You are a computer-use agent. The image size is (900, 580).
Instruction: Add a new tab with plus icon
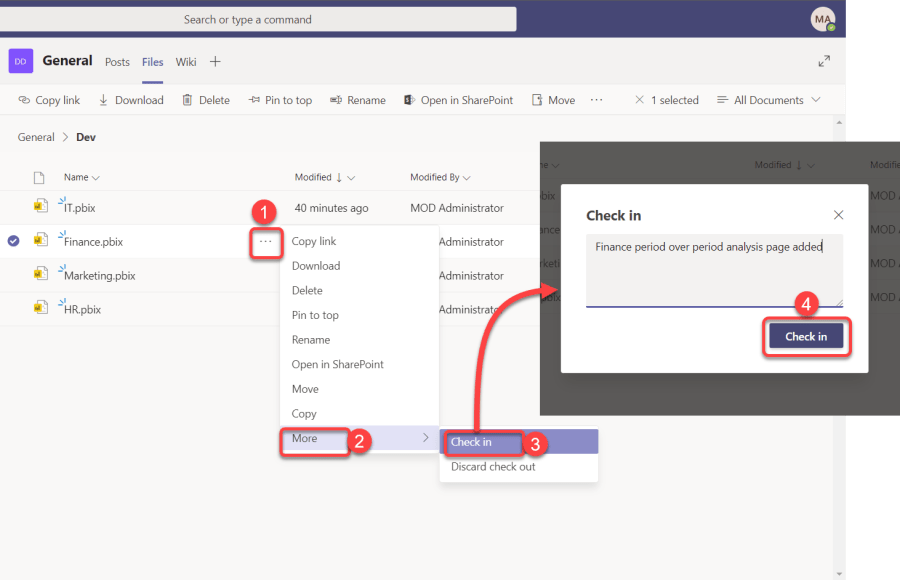(x=215, y=61)
